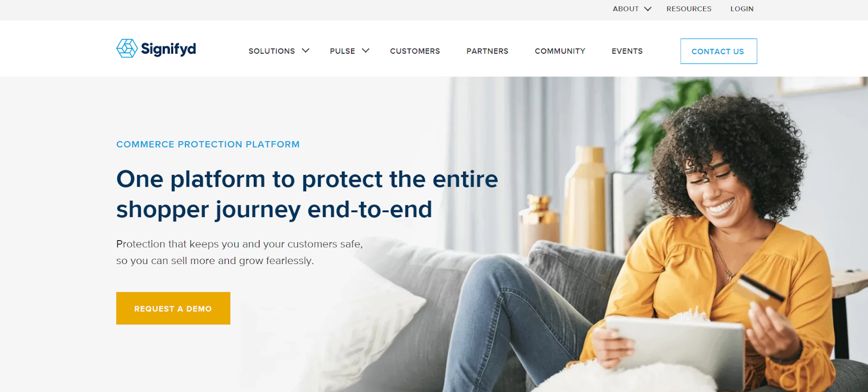Open the Solutions menu item

click(272, 51)
